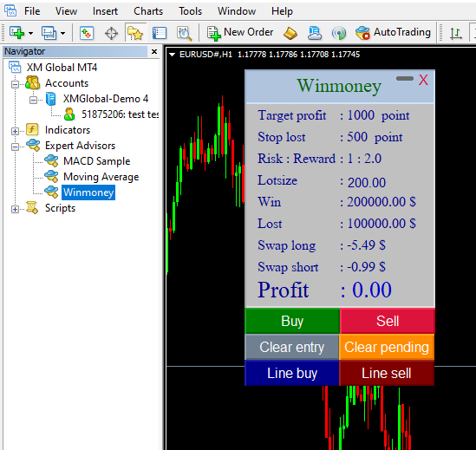
Task: Open the File menu
Action: coord(32,11)
